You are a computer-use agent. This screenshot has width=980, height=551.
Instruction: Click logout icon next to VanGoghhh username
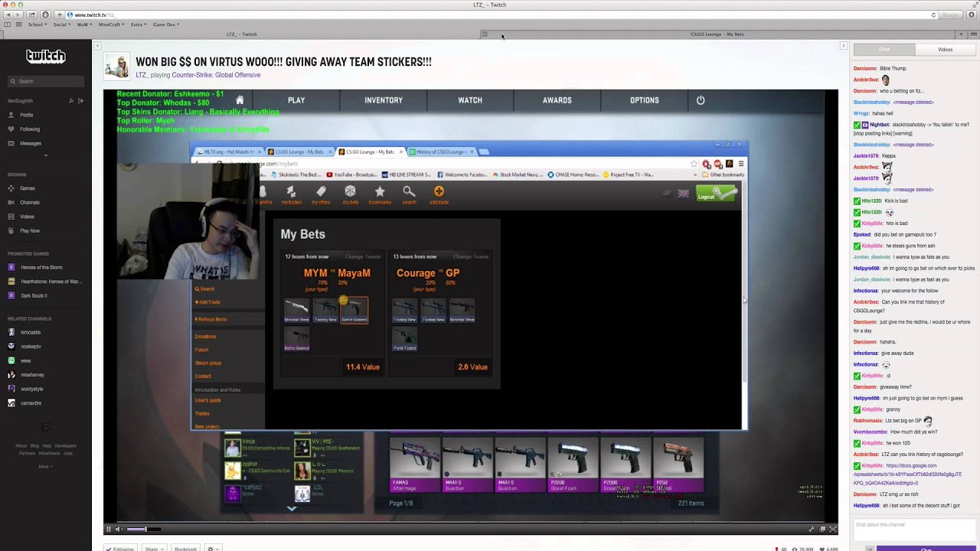coord(82,100)
